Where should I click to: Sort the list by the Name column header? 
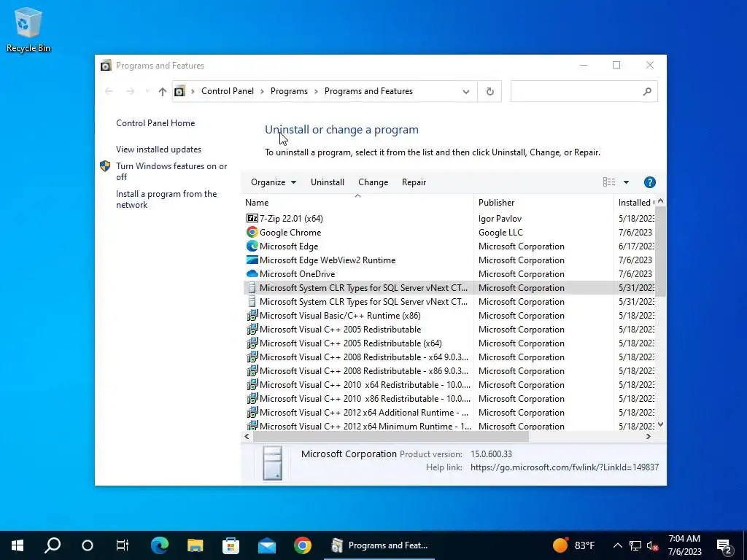(x=357, y=203)
